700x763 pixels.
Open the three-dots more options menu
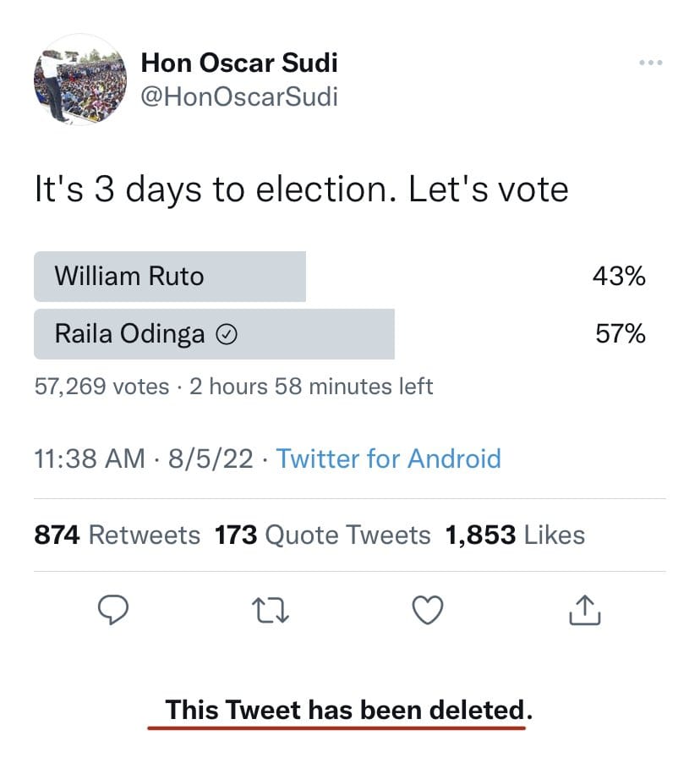(650, 63)
